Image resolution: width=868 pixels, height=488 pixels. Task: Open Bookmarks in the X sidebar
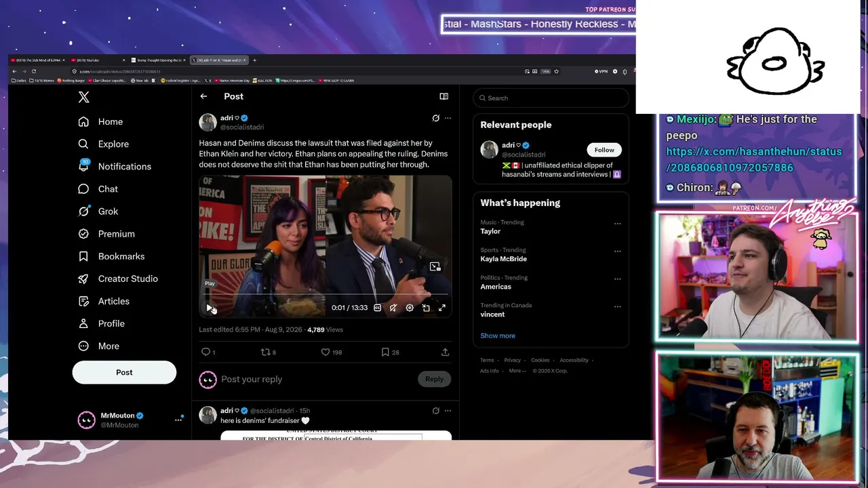(111, 256)
